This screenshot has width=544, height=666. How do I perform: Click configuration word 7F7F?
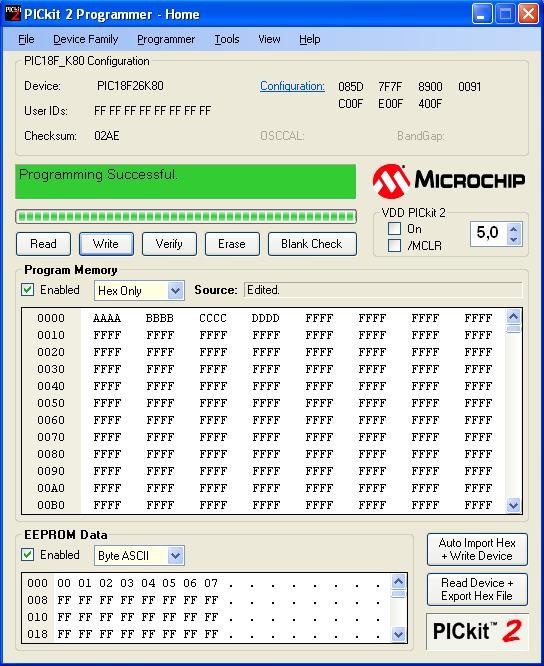pos(390,87)
